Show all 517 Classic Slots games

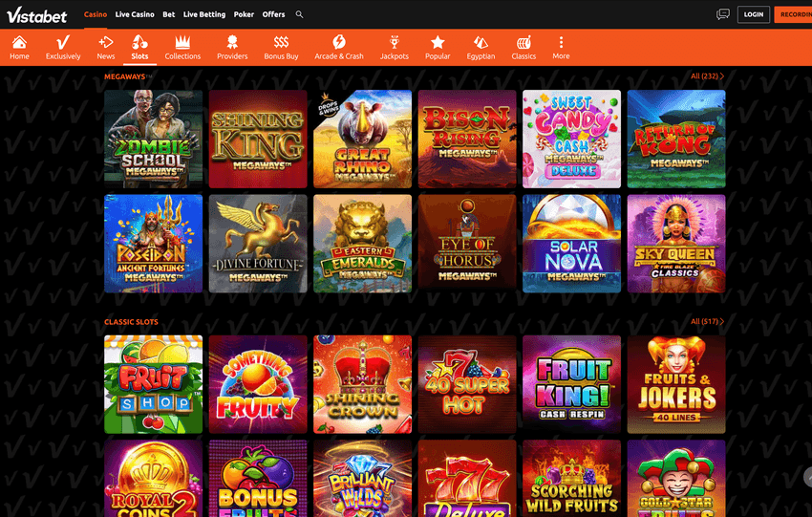(x=707, y=322)
